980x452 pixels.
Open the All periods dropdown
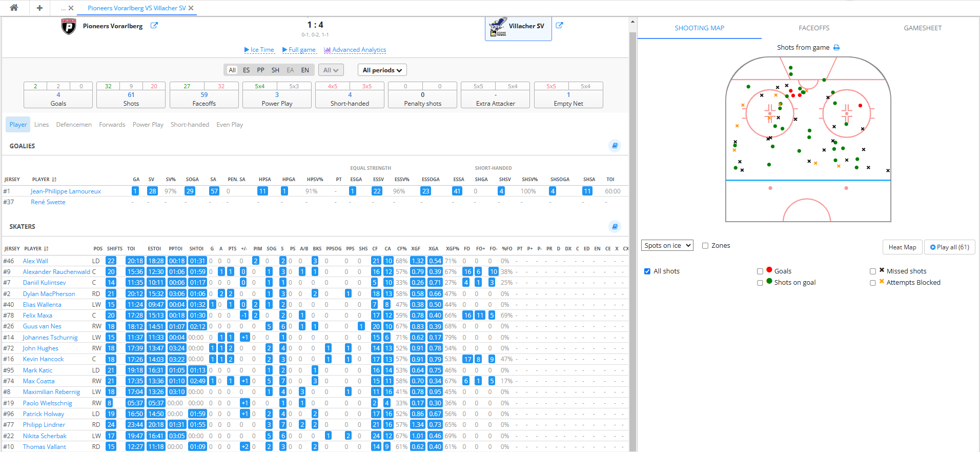click(382, 70)
